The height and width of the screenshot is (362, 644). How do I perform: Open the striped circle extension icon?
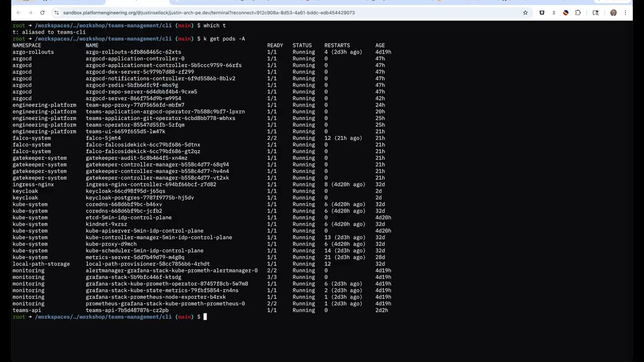tap(566, 13)
